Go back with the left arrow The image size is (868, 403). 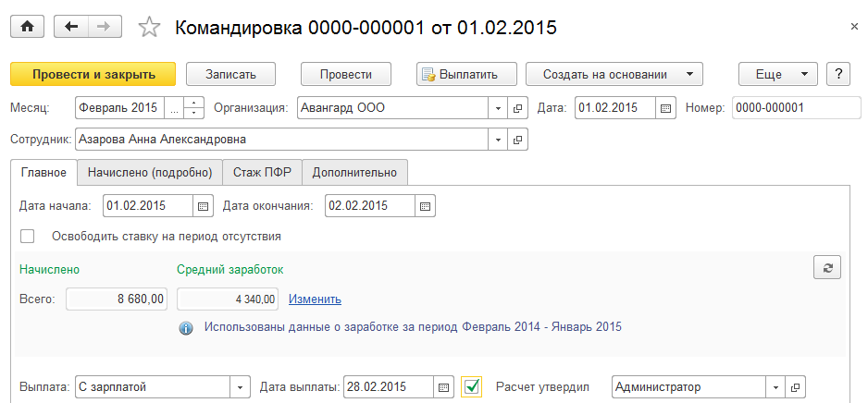pyautogui.click(x=71, y=27)
